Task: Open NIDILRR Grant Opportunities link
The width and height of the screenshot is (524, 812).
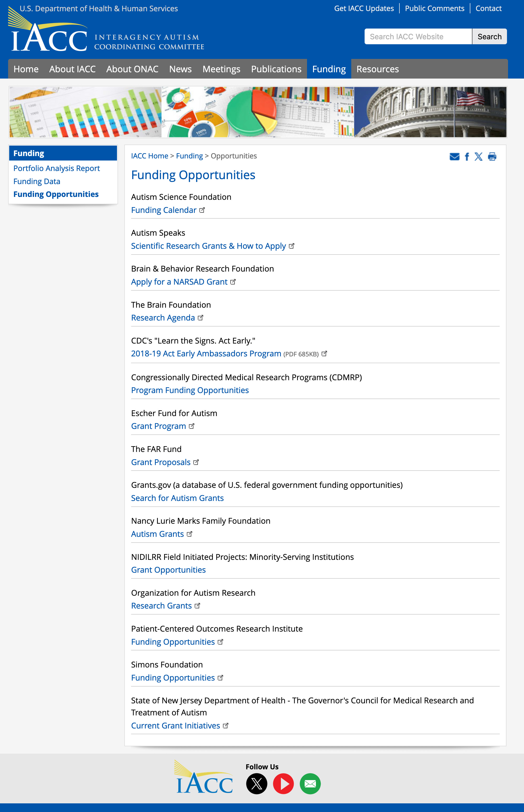Action: click(x=169, y=570)
